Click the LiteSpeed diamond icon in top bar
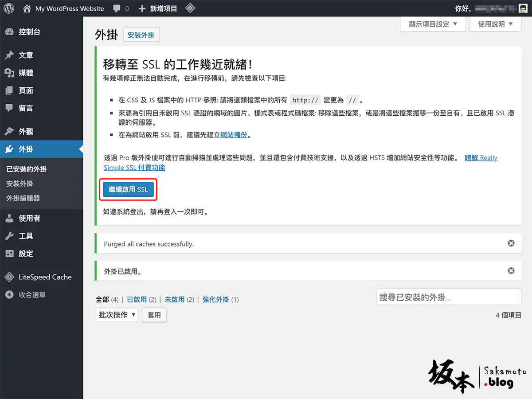 190,8
